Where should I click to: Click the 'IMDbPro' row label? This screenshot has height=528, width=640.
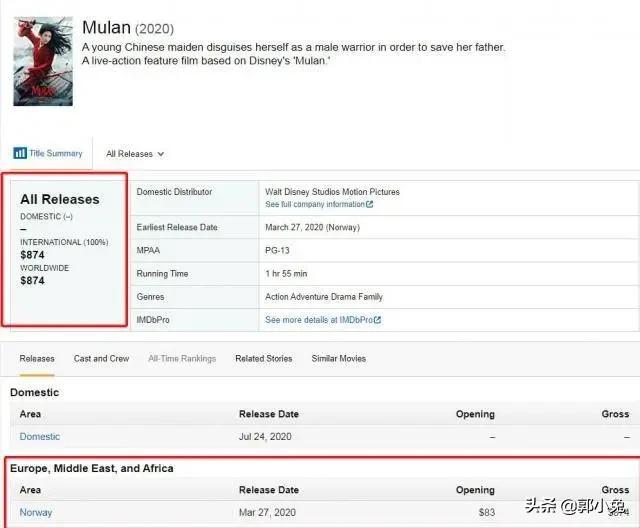tap(153, 320)
